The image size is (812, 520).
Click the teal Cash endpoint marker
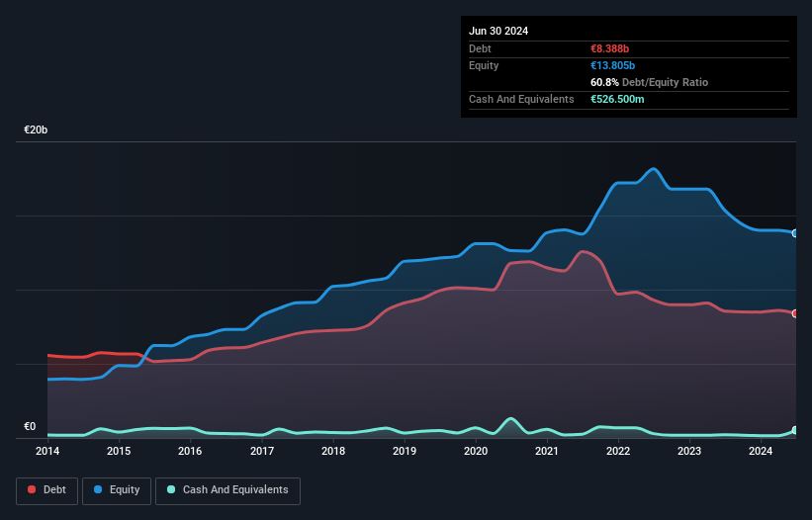[795, 430]
